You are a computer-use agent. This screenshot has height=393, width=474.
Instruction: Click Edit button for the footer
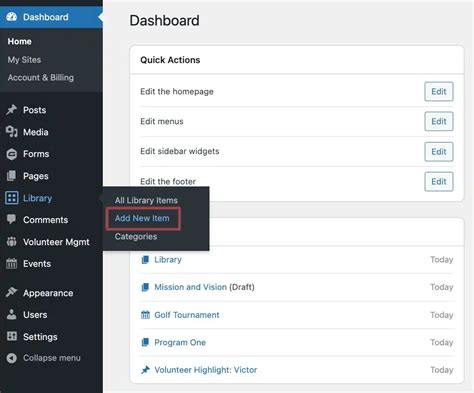439,182
